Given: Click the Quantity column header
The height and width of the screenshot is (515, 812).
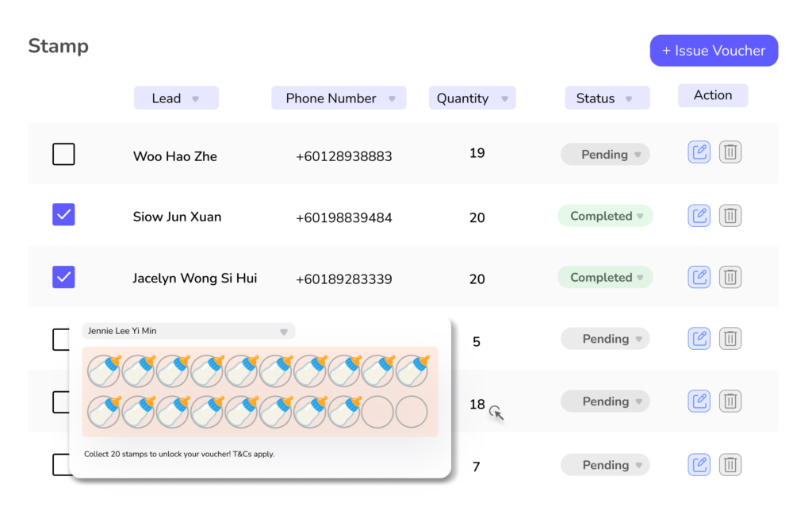Looking at the screenshot, I should pyautogui.click(x=472, y=98).
